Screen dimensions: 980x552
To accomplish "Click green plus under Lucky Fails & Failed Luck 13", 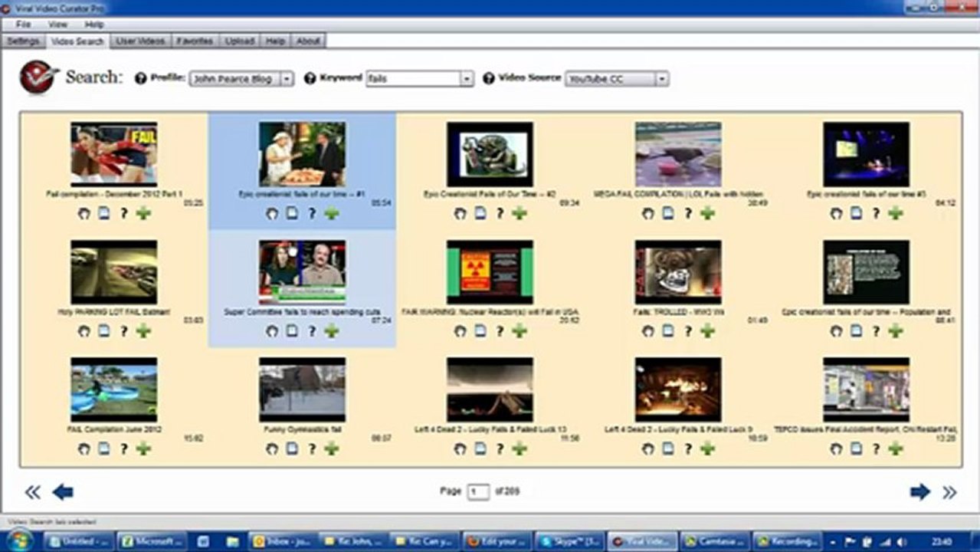I will (x=519, y=449).
